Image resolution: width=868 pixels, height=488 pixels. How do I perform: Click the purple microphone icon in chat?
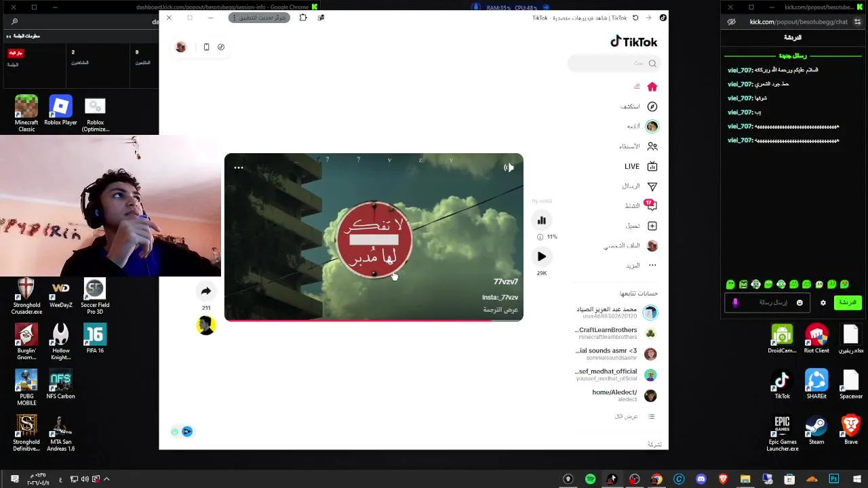[736, 303]
